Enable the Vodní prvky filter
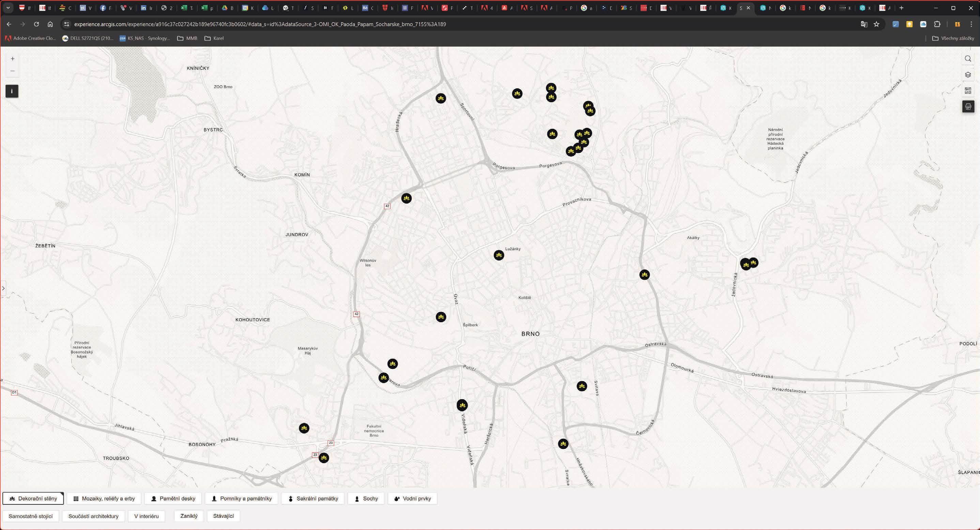The width and height of the screenshot is (980, 530). click(412, 498)
